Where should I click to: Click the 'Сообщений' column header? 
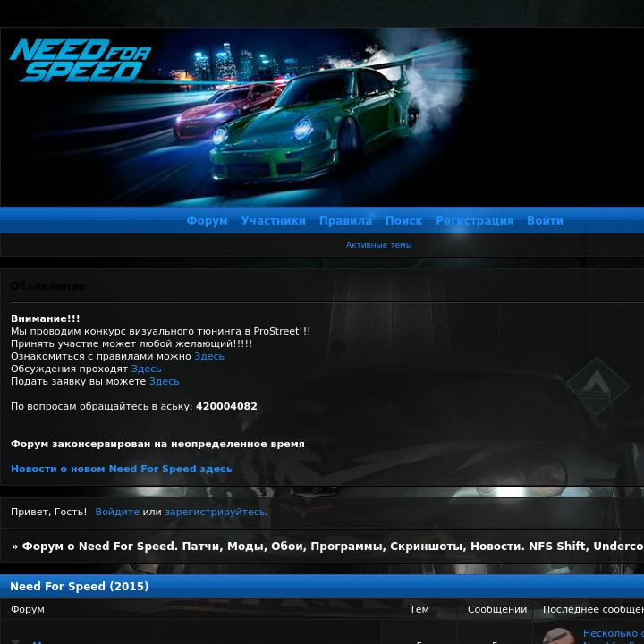pos(497,609)
